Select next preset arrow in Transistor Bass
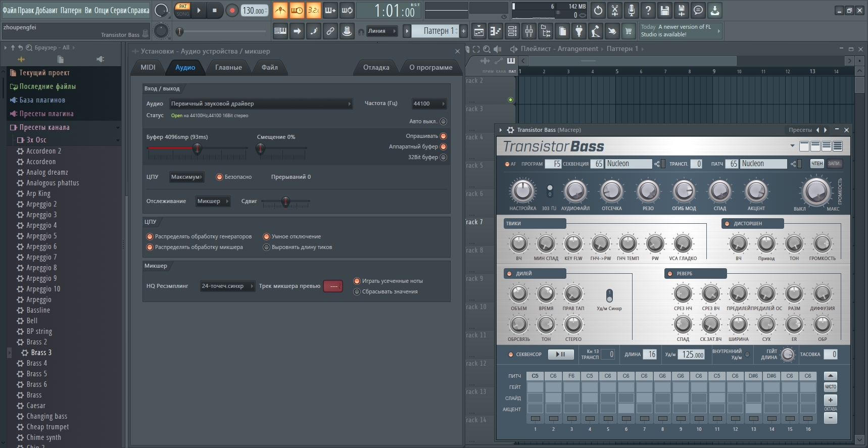Screen dimensions: 868x448 pos(826,130)
